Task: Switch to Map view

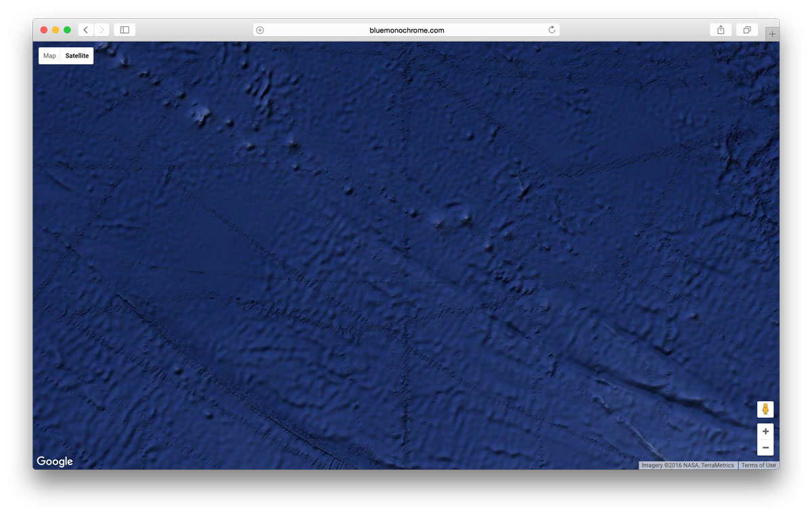Action: [x=49, y=56]
